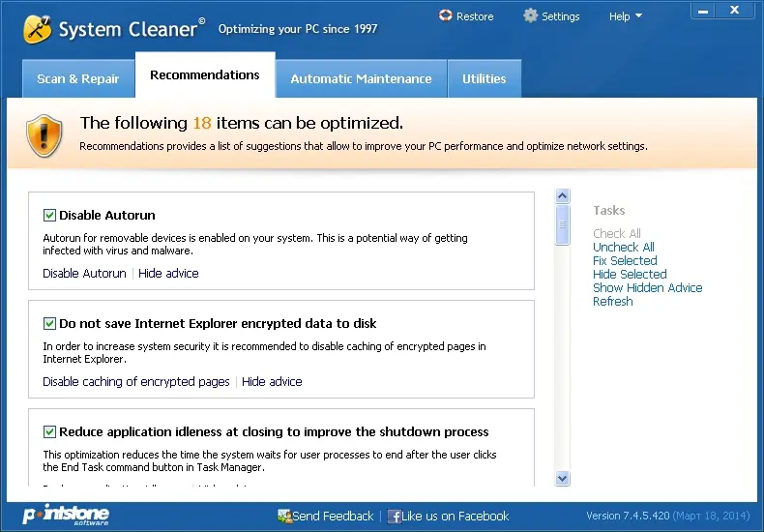The image size is (764, 532).
Task: Click Disable caching of encrypted pages link
Action: tap(136, 381)
